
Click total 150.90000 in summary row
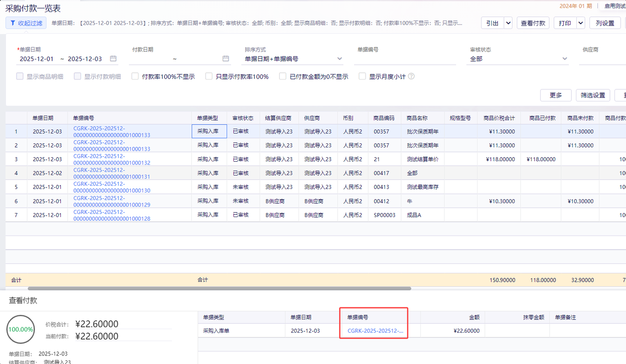tap(503, 280)
